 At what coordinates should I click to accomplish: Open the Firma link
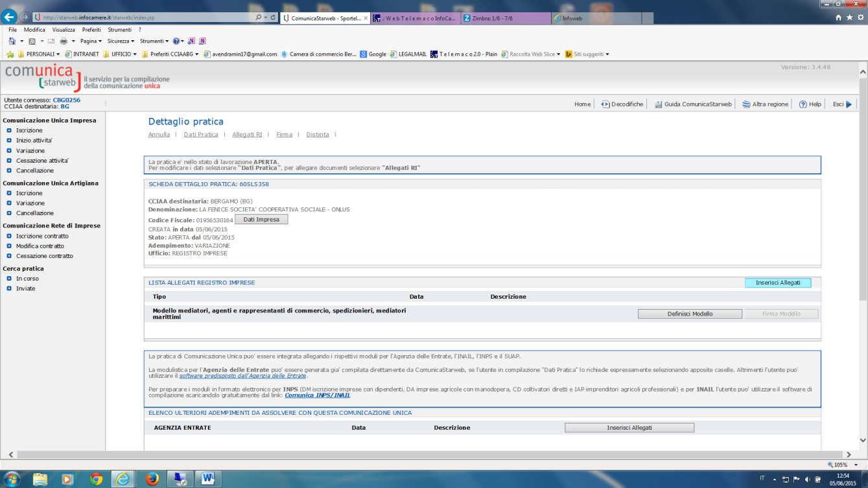pyautogui.click(x=284, y=135)
